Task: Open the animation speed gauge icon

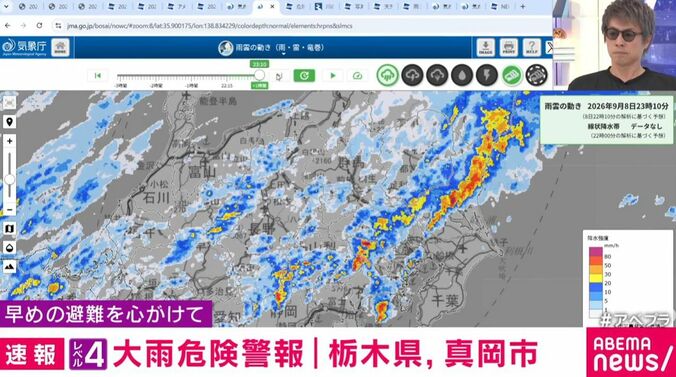Action: pyautogui.click(x=357, y=76)
